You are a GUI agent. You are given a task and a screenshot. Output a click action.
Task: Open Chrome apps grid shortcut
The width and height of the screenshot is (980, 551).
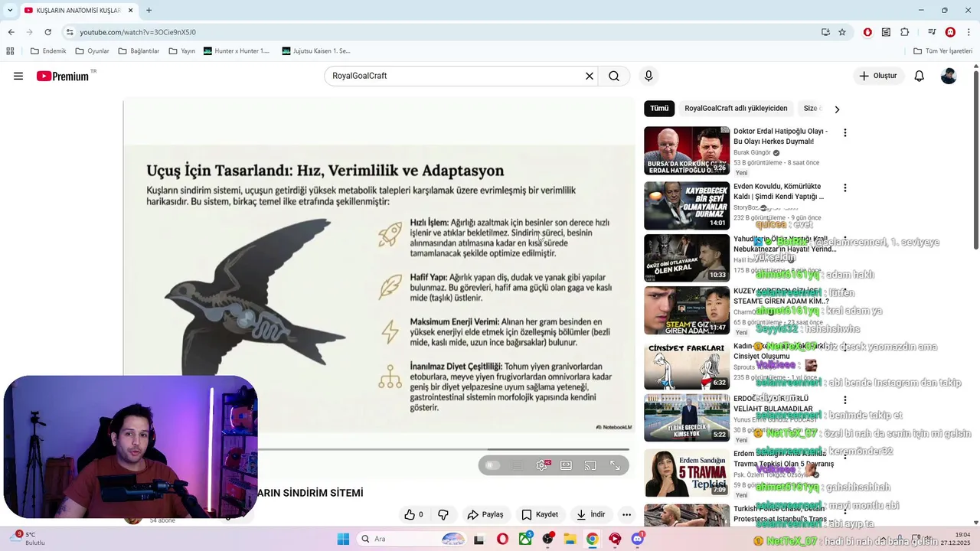coord(10,51)
